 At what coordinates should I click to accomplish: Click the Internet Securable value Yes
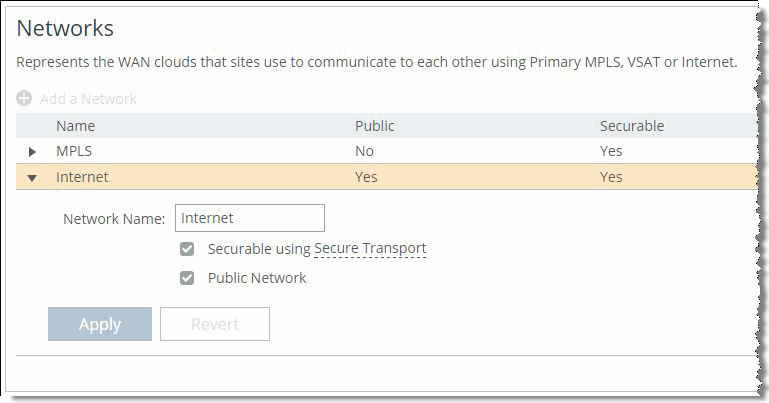click(611, 177)
